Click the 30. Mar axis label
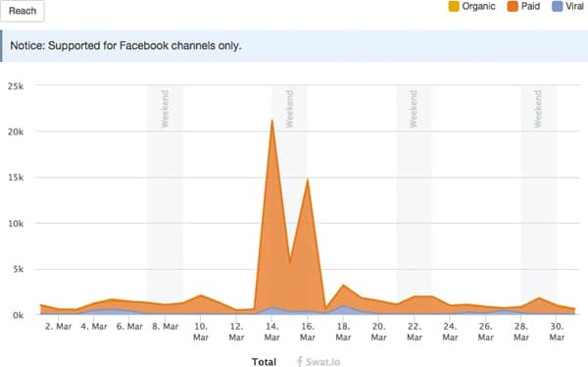This screenshot has width=588, height=367. [557, 332]
